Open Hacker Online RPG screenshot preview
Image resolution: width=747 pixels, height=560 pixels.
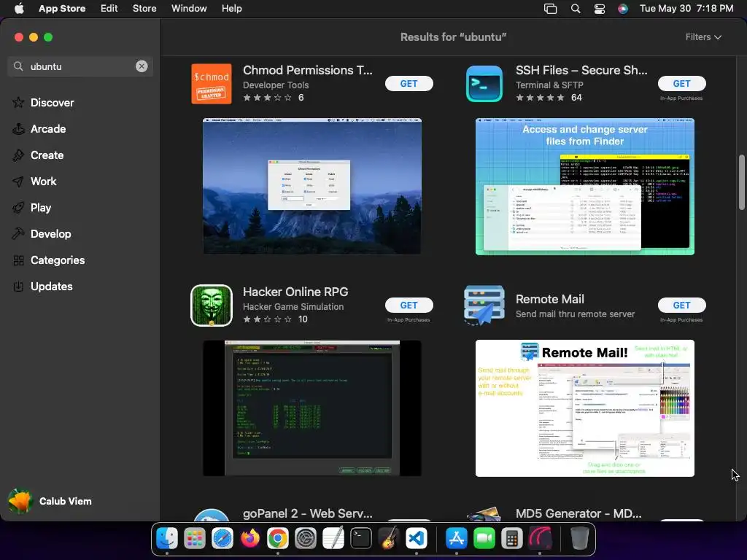pyautogui.click(x=312, y=408)
